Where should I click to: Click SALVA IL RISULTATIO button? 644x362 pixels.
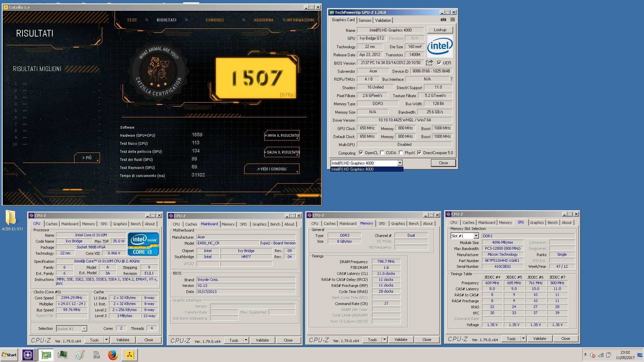pos(282,152)
